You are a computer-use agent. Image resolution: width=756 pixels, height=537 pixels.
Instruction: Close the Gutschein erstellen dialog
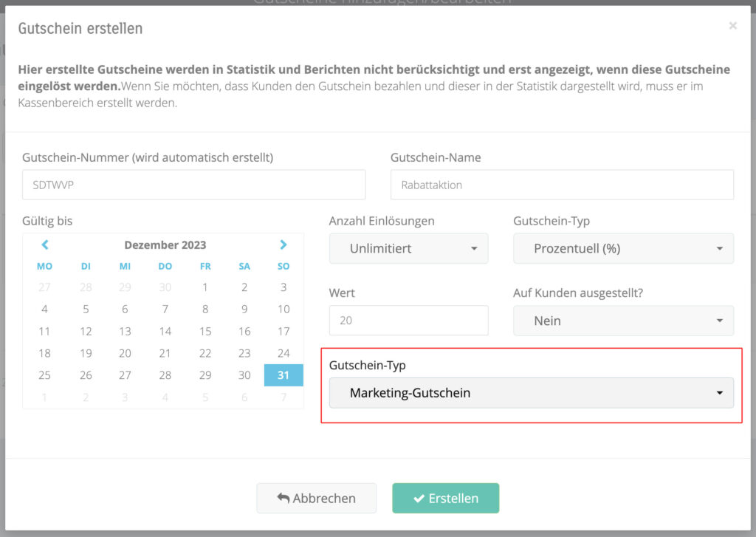pos(732,26)
